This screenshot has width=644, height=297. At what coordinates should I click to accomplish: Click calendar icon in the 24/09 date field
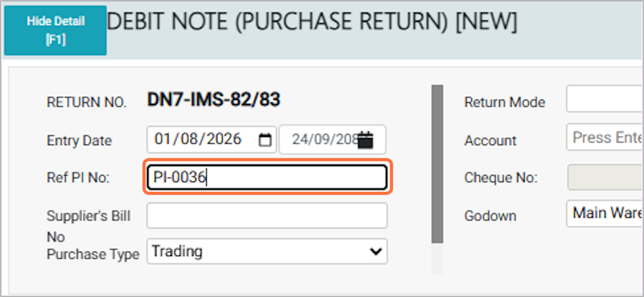point(366,140)
